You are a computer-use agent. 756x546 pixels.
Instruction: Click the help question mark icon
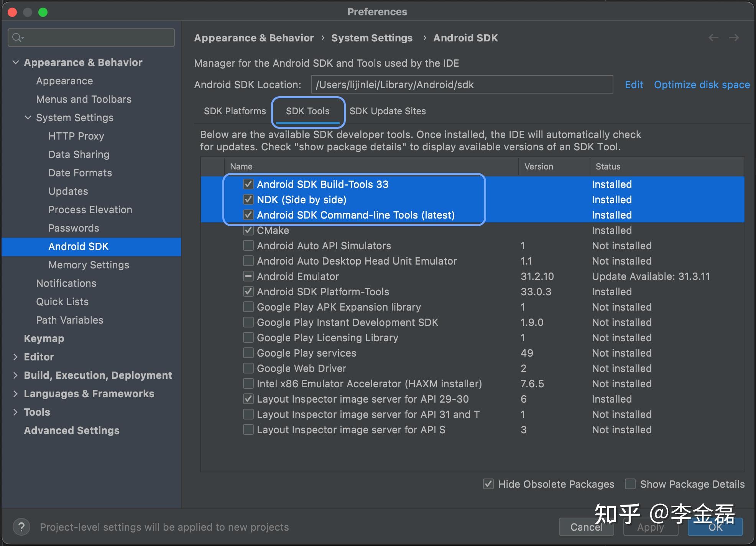pos(21,527)
